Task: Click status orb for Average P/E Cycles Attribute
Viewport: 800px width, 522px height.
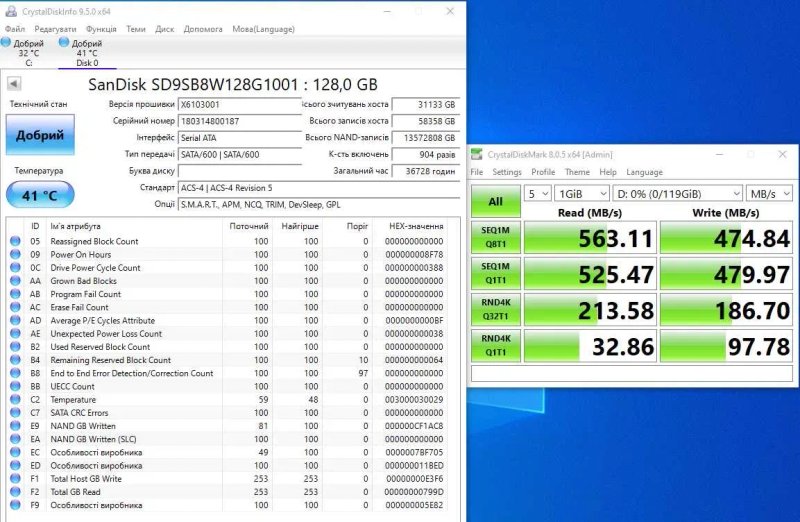Action: tap(15, 320)
